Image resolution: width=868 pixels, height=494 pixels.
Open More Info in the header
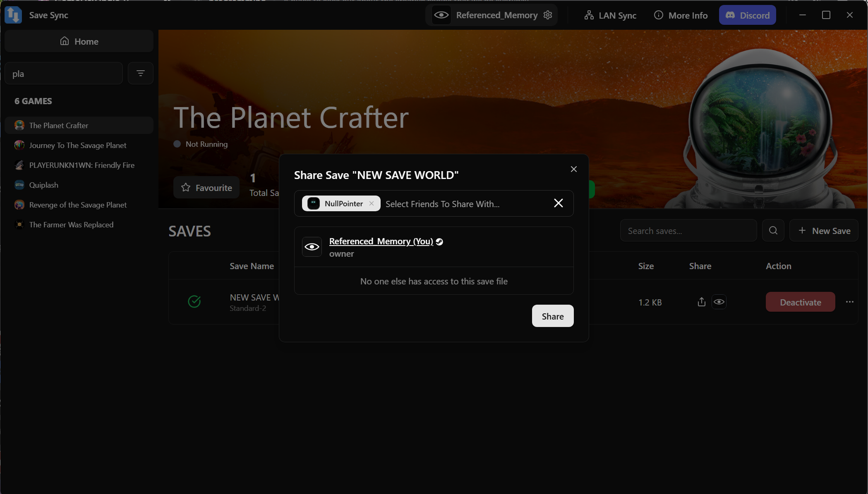pos(681,15)
